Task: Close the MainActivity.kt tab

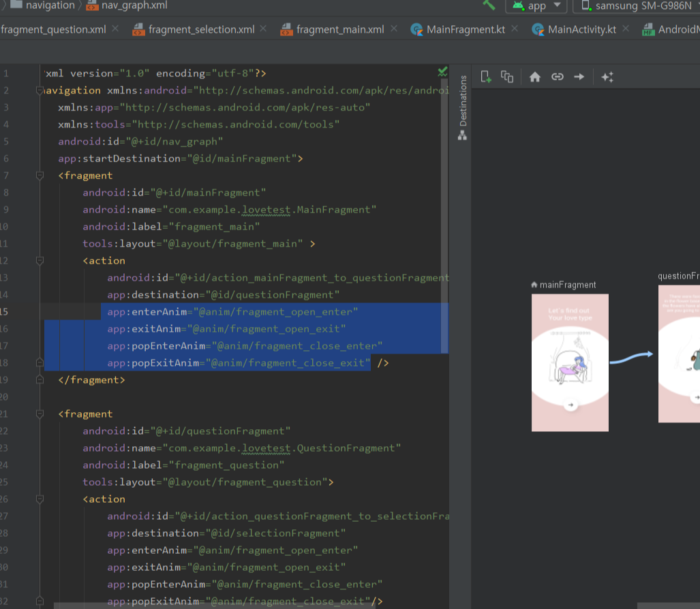Action: click(x=626, y=29)
